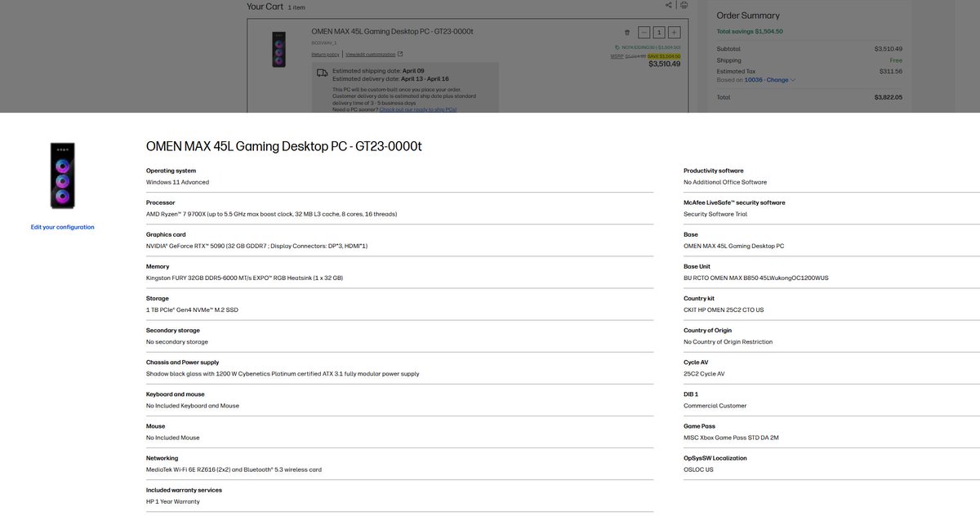Image resolution: width=980 pixels, height=525 pixels.
Task: Click the coupon tag icon by NOTKIDDING30
Action: (617, 47)
